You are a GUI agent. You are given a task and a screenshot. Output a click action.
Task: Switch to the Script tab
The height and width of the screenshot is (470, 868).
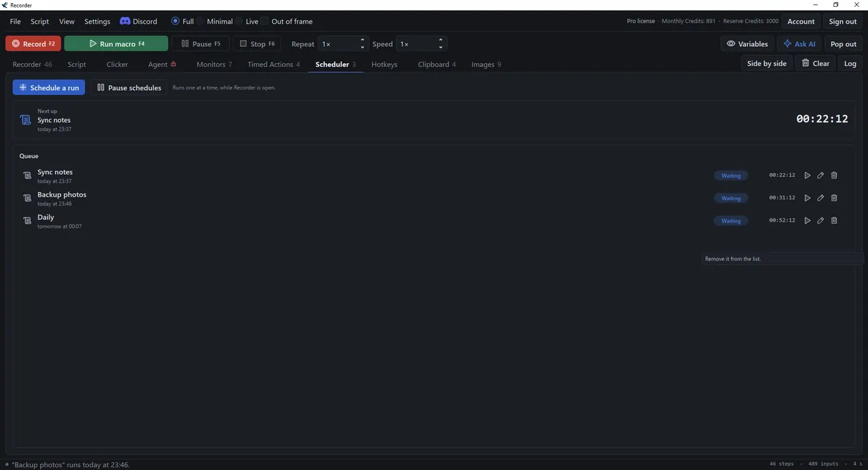click(77, 64)
